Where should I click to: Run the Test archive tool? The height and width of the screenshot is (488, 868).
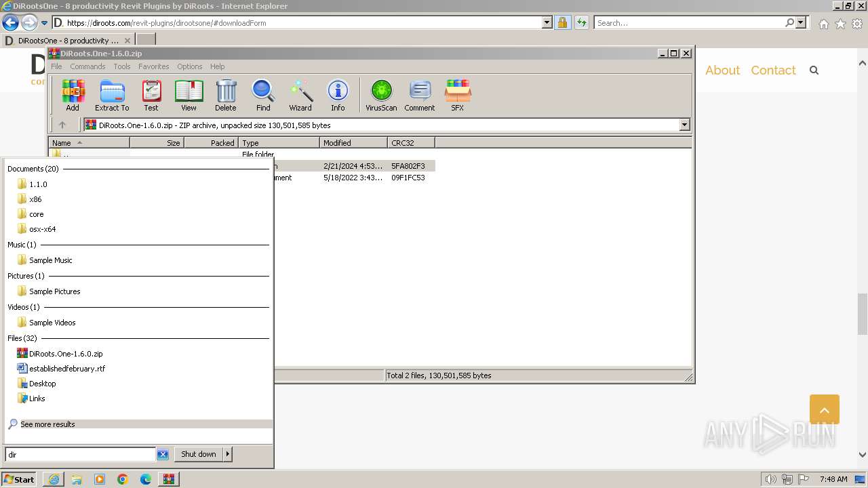click(151, 95)
